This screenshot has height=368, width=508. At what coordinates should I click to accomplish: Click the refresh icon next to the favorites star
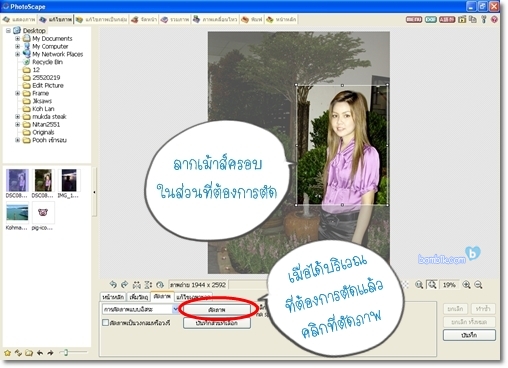pos(18,353)
